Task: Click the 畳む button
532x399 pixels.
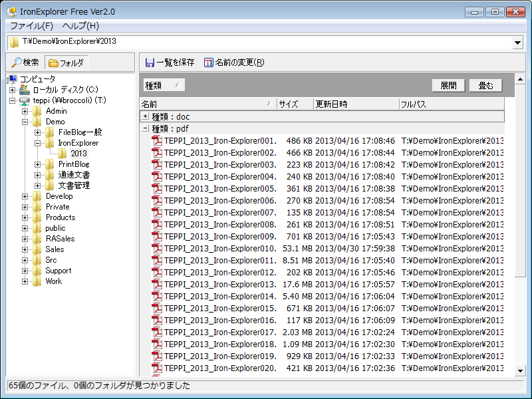Action: point(485,86)
